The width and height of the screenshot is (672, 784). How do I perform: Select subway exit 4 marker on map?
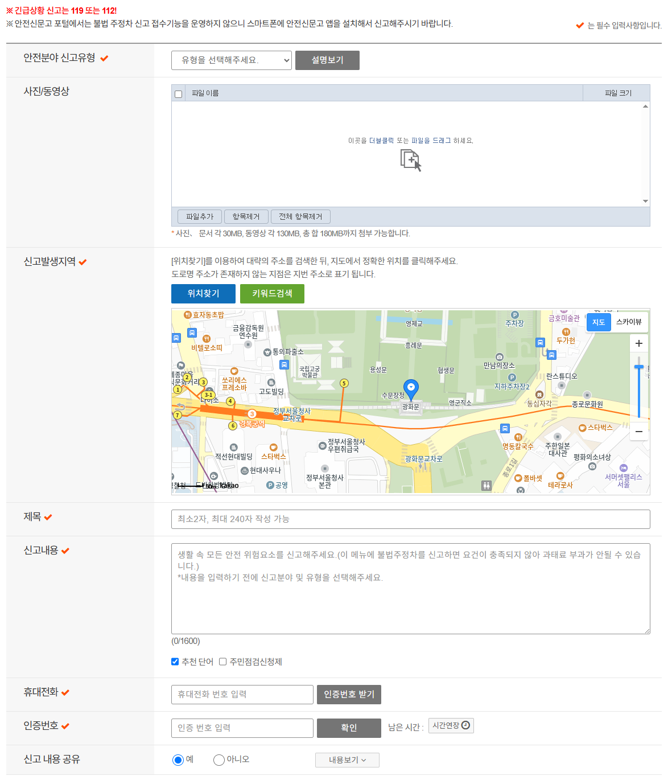tap(230, 401)
